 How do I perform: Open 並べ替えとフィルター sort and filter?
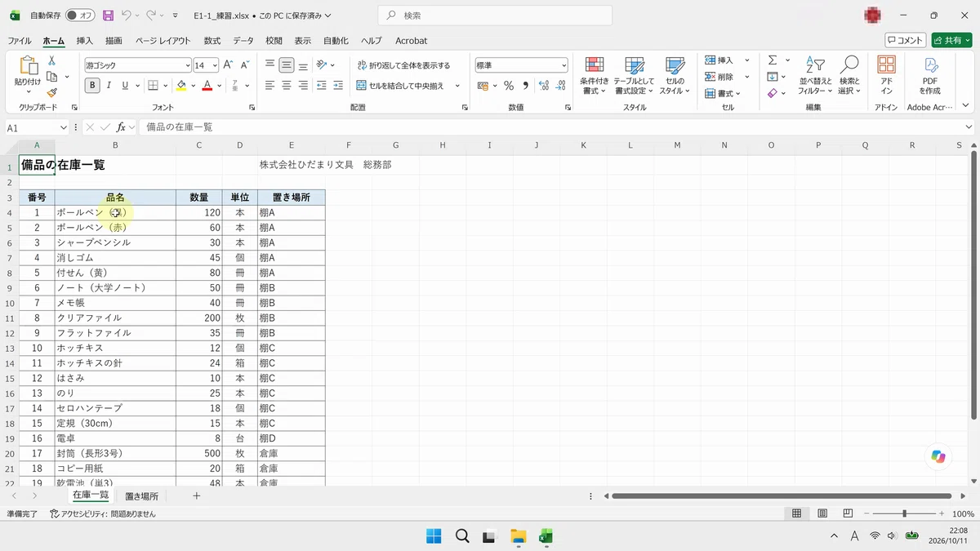[x=815, y=75]
